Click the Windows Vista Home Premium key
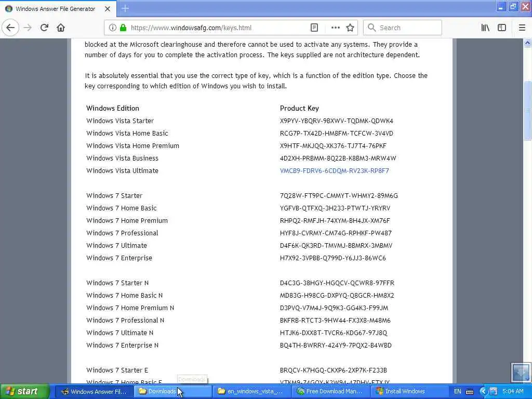The image size is (532, 399). tap(333, 146)
